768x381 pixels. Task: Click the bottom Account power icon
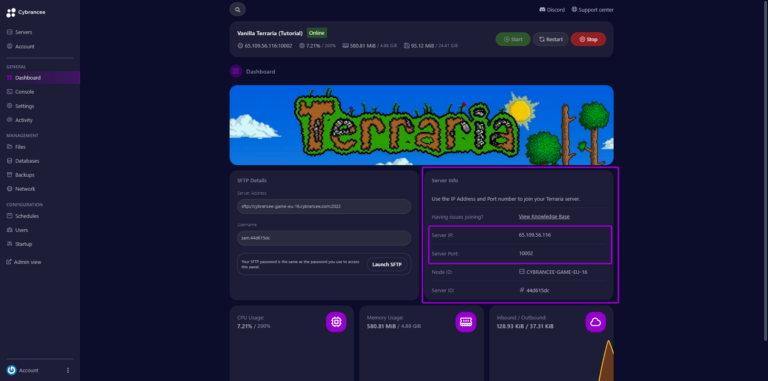pos(12,370)
